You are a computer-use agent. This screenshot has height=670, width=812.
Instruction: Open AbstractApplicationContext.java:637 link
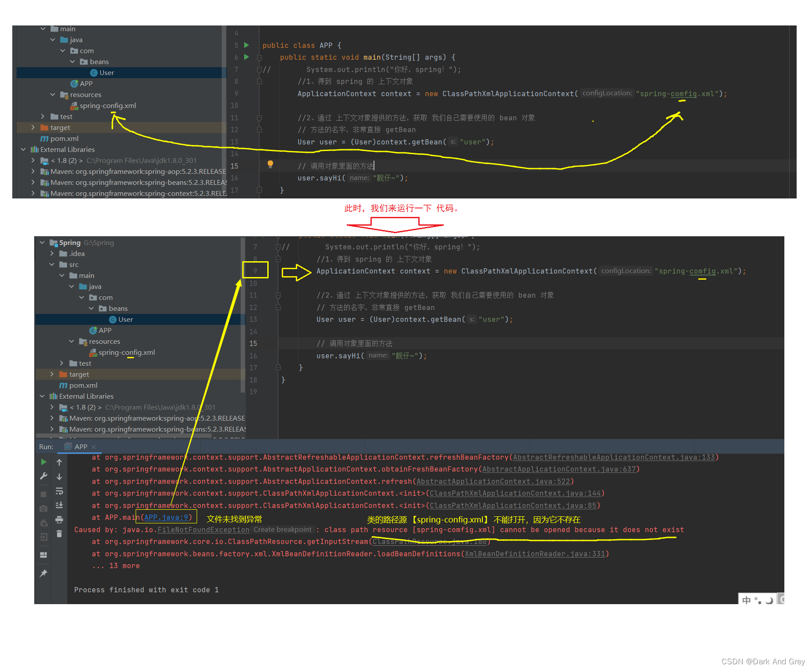[x=559, y=469]
